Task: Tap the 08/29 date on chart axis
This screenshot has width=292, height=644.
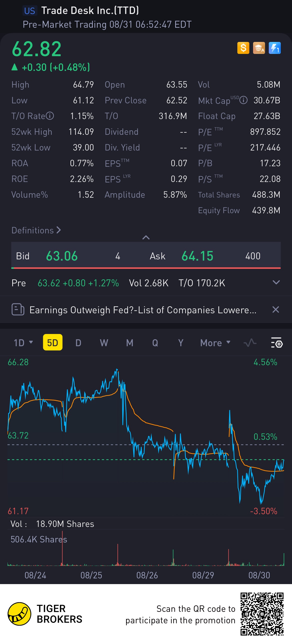Action: tap(203, 575)
